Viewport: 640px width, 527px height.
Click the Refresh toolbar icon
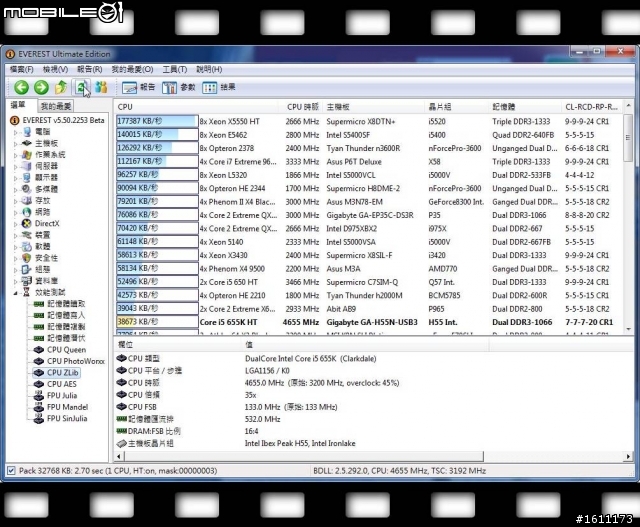(x=81, y=87)
